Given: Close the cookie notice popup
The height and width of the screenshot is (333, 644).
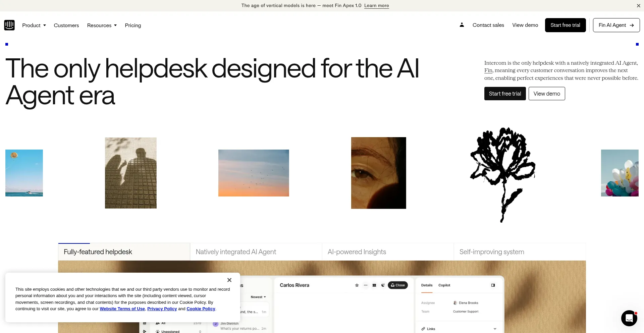Looking at the screenshot, I should click(229, 280).
